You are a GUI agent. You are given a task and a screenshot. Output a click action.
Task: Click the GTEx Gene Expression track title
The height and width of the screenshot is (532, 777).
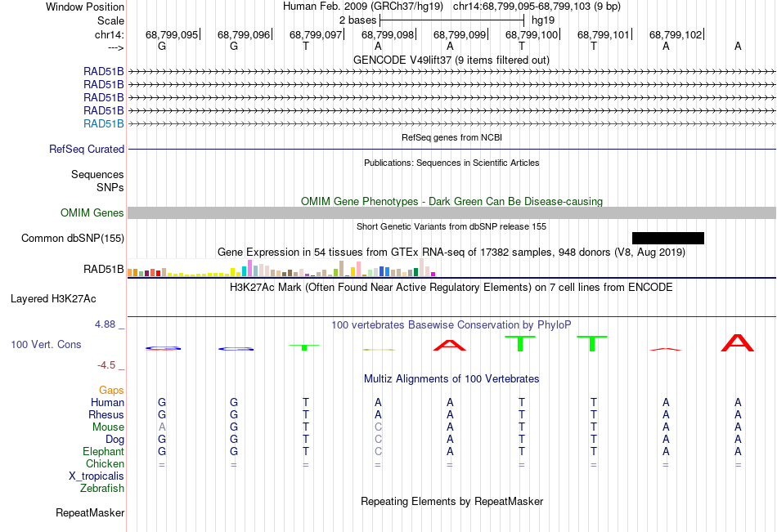pyautogui.click(x=451, y=253)
